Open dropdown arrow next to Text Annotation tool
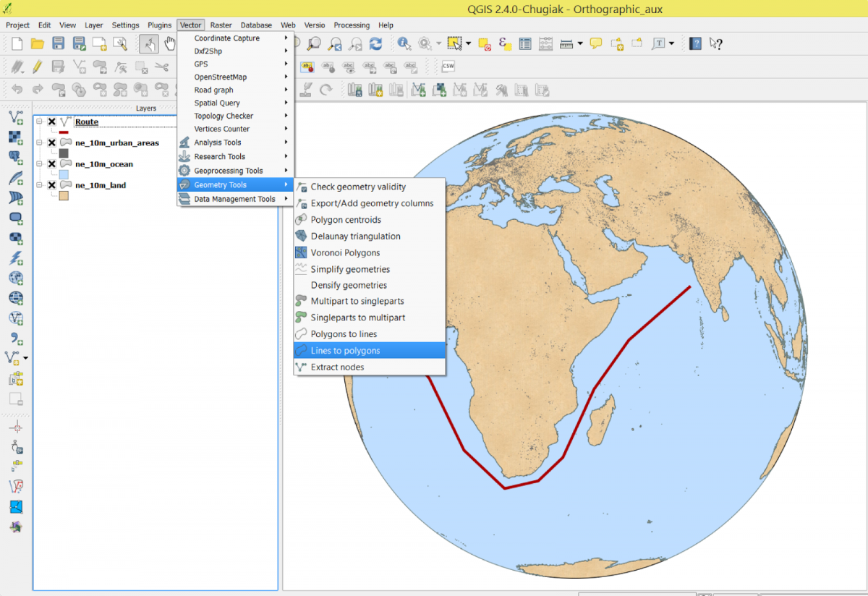Screen dimensions: 868x596 click(x=672, y=43)
